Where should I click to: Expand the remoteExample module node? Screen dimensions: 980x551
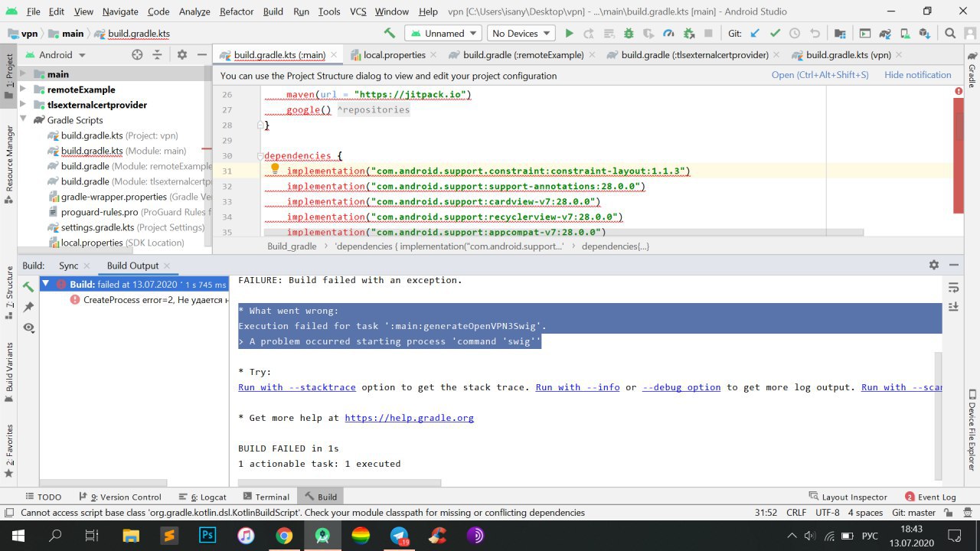click(x=23, y=90)
